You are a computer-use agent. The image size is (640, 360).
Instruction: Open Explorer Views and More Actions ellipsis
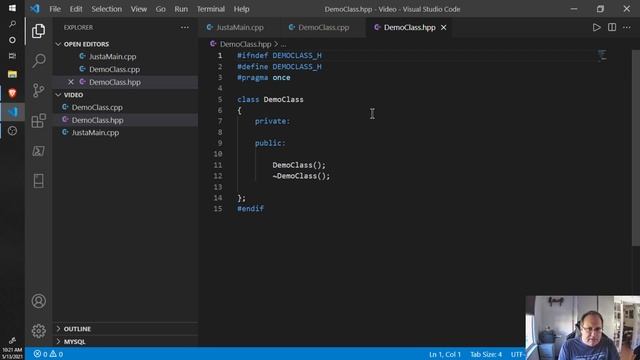tap(185, 27)
